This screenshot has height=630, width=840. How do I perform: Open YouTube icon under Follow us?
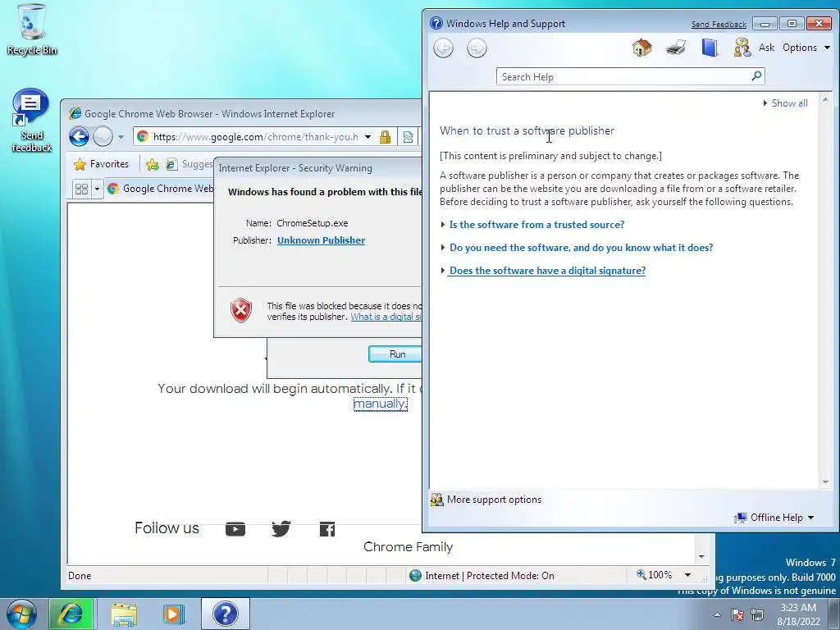(x=235, y=529)
